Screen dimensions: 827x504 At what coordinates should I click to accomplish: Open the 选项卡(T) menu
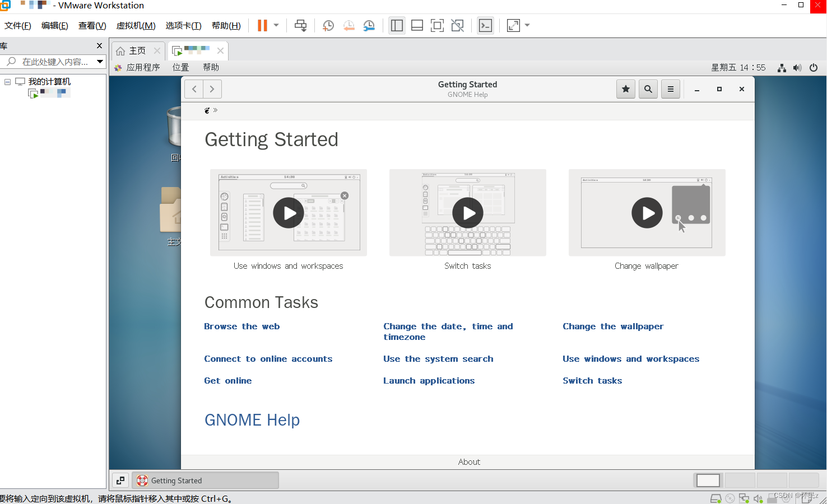(x=183, y=26)
